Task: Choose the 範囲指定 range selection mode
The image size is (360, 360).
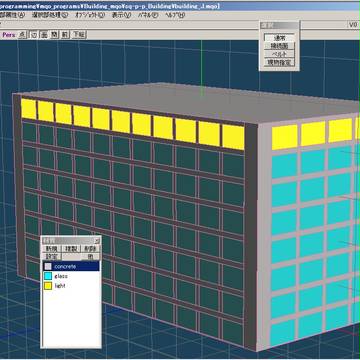Action: click(x=279, y=62)
